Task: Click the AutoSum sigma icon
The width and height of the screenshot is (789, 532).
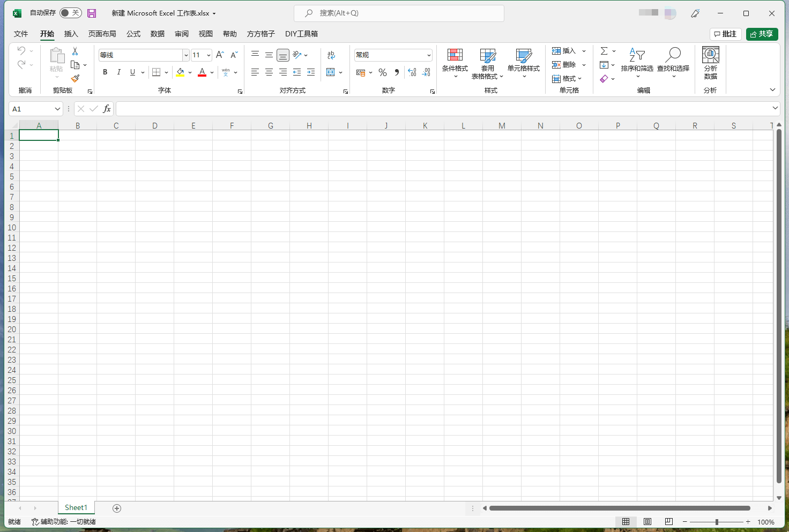Action: click(604, 51)
